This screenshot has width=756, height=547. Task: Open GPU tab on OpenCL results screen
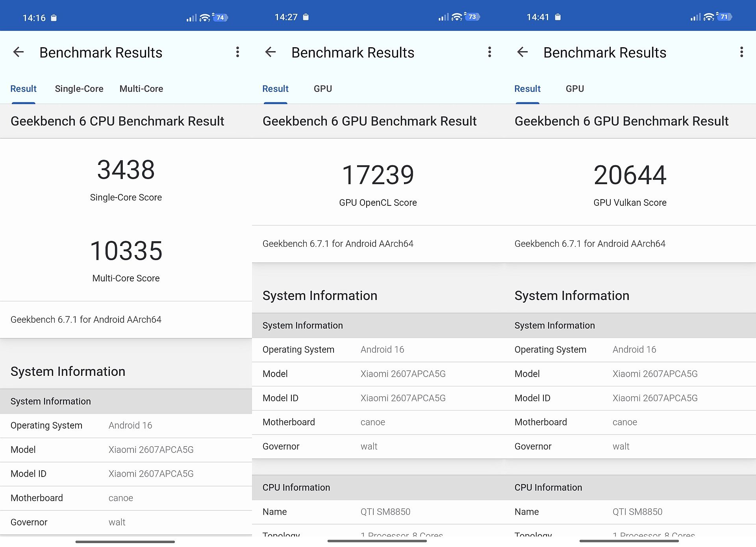323,89
